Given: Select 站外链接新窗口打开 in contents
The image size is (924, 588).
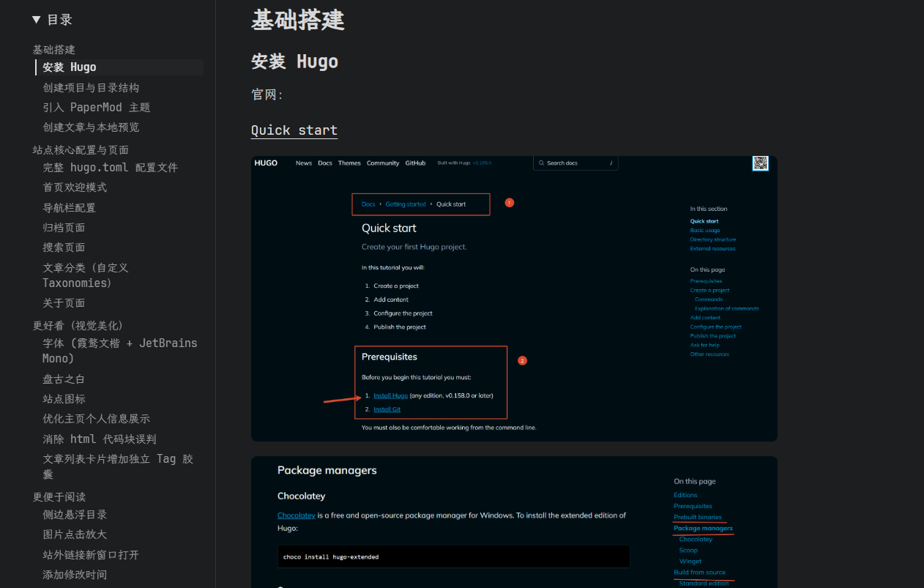Looking at the screenshot, I should pyautogui.click(x=91, y=555).
